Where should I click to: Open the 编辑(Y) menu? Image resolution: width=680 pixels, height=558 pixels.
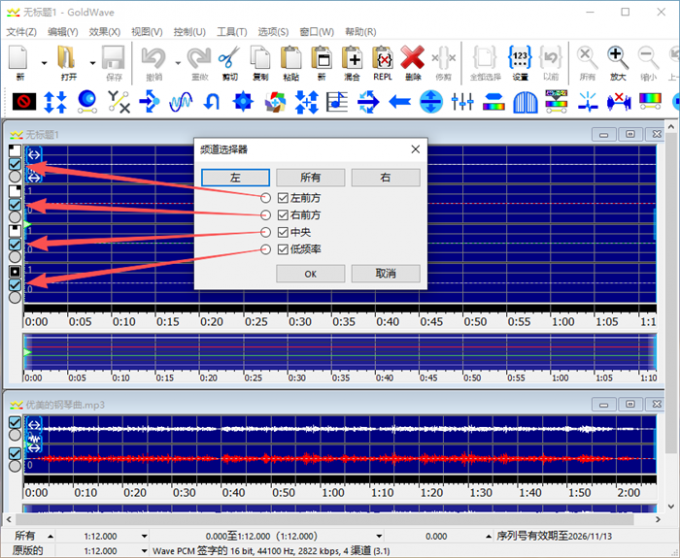pos(63,32)
